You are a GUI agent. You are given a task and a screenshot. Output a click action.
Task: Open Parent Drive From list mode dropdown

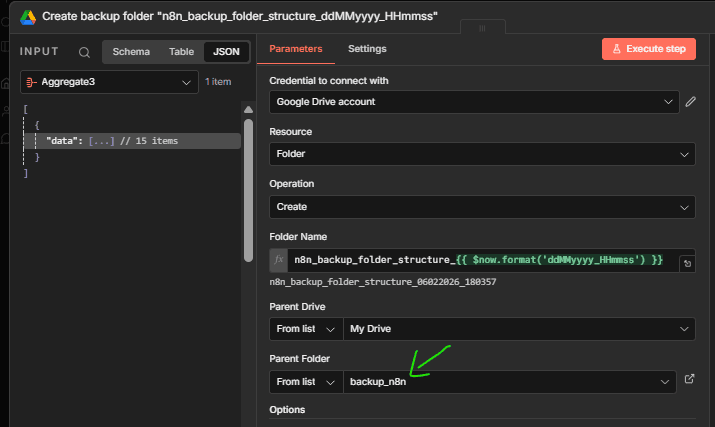pyautogui.click(x=305, y=329)
